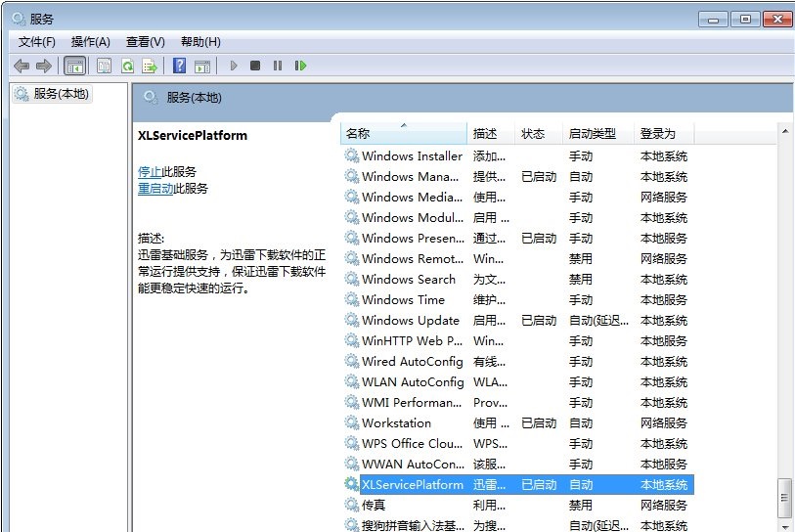Open the Help toolbar icon
This screenshot has height=532, width=795.
[180, 66]
